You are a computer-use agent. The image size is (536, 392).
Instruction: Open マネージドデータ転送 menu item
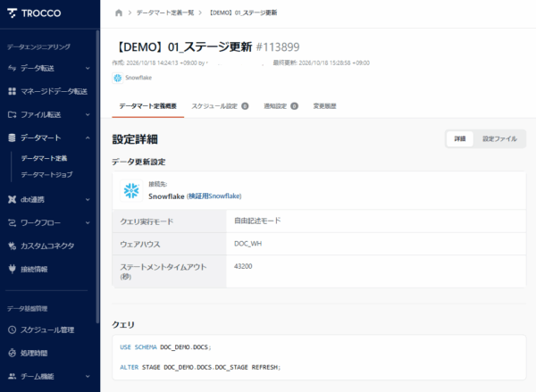(x=54, y=92)
